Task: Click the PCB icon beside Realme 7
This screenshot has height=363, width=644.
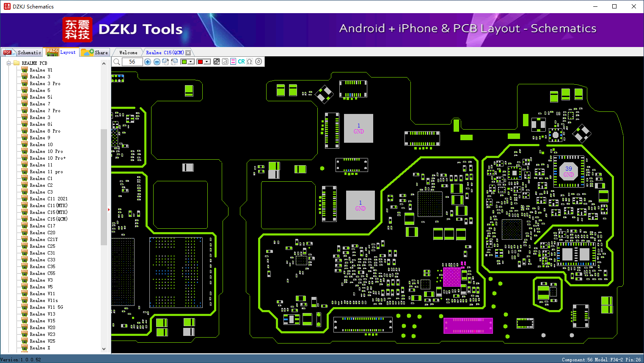Action: coord(25,104)
